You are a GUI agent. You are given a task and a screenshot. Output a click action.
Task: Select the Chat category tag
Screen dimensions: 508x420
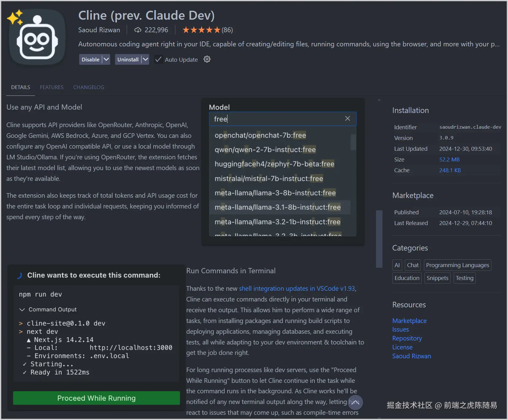click(413, 265)
